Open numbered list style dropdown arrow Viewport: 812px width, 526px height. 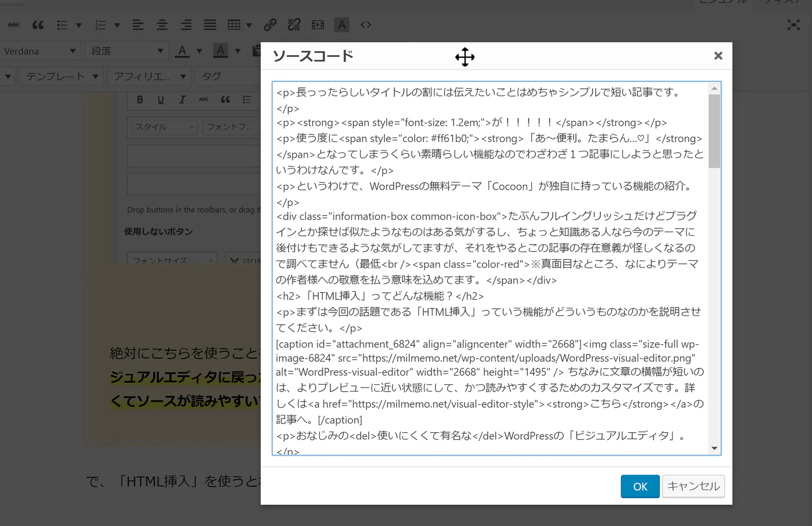click(117, 25)
